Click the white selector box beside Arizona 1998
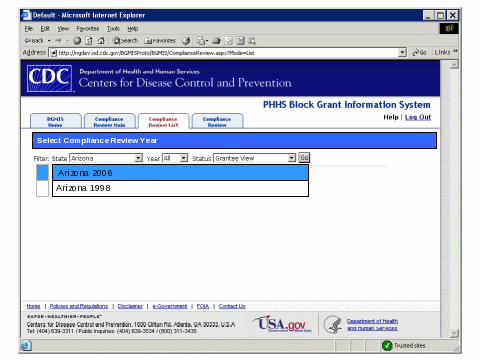Screen dimensions: 480x360 42,188
